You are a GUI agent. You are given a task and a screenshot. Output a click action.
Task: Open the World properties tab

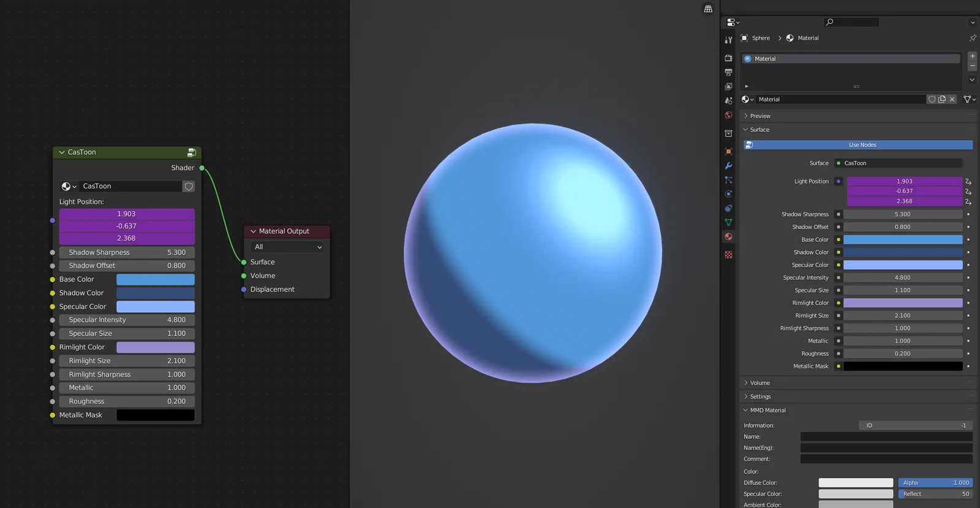pos(728,115)
